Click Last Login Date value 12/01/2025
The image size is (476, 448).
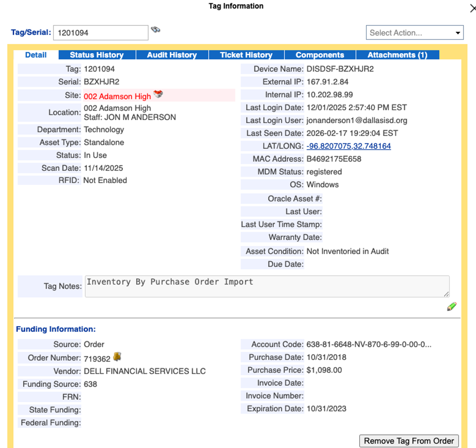coord(357,107)
